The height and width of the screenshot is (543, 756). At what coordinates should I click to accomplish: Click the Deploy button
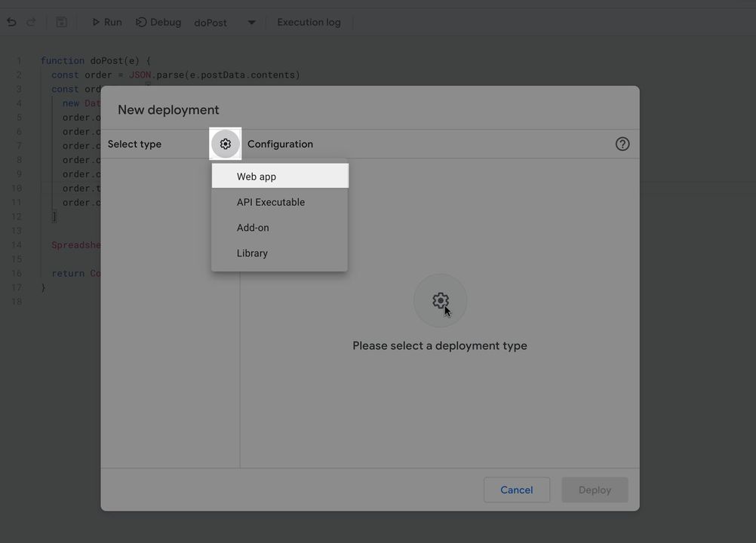coord(595,489)
